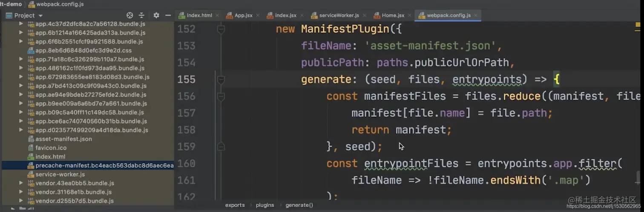Expand app.71a18c6c326299b110a7.bundle.js node
The width and height of the screenshot is (644, 212).
coord(21,59)
